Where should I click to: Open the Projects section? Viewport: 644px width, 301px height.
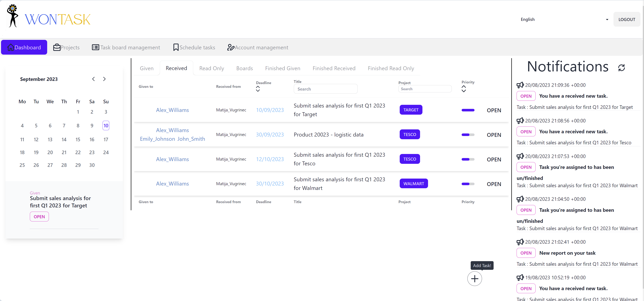tap(66, 47)
